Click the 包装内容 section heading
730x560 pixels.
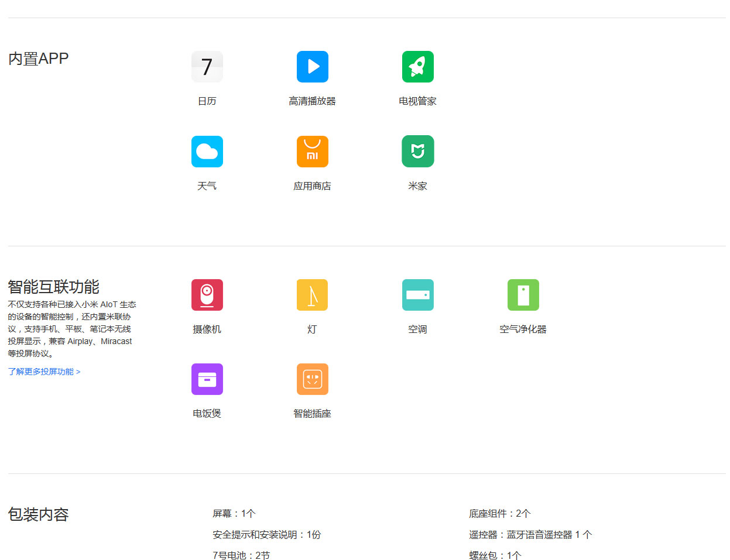(39, 514)
